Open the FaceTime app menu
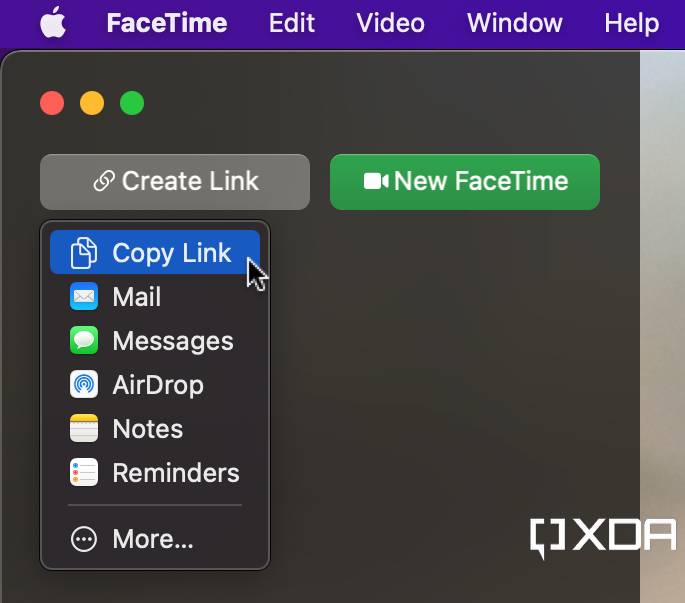The height and width of the screenshot is (603, 685). click(x=167, y=23)
